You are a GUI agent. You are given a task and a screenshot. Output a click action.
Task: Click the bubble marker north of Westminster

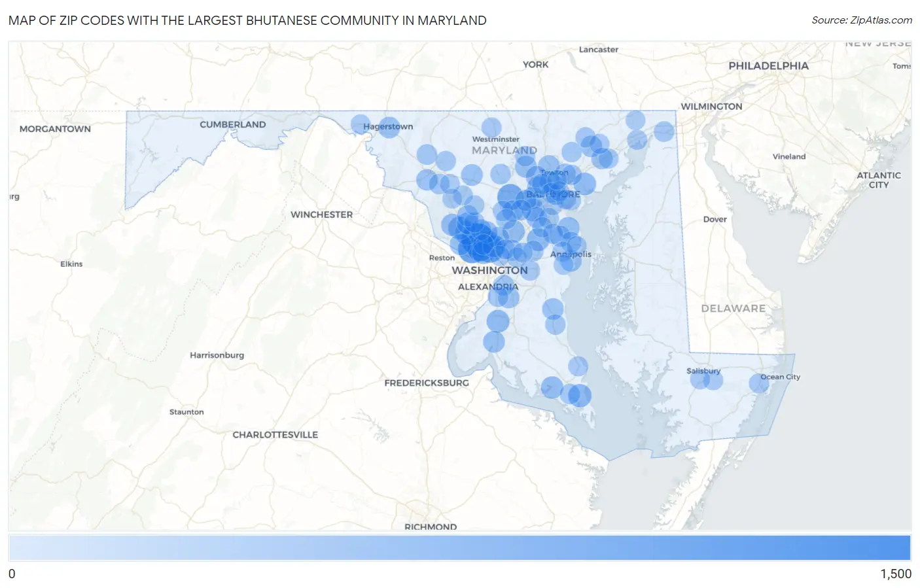[491, 128]
